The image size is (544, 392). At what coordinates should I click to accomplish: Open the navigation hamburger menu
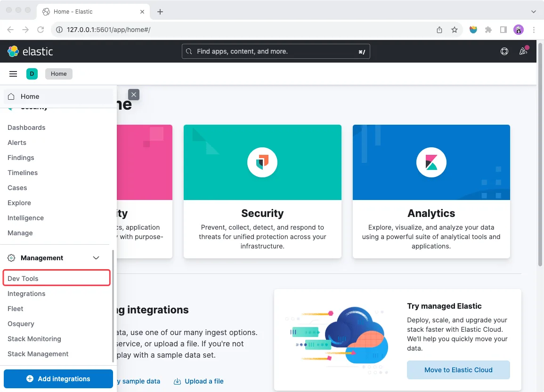(x=13, y=74)
